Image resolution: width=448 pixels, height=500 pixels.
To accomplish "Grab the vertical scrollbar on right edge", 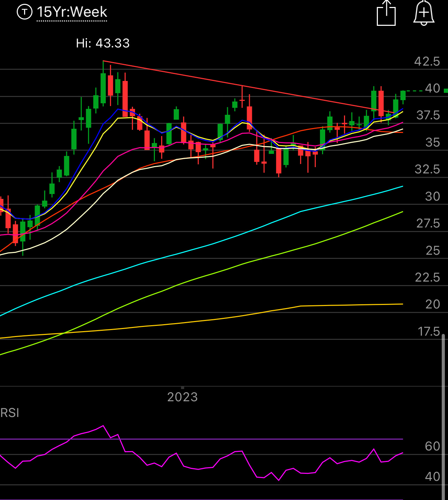I will 443,417.
